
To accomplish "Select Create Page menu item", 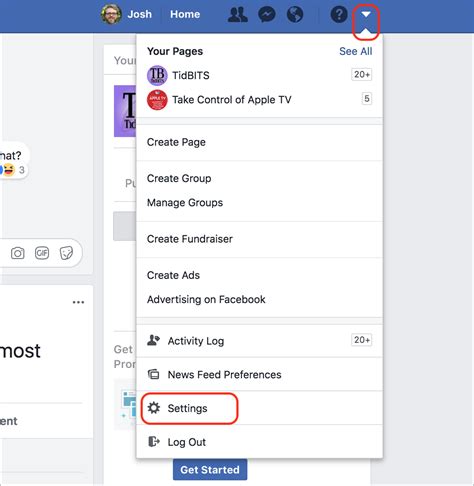I will tap(259, 142).
